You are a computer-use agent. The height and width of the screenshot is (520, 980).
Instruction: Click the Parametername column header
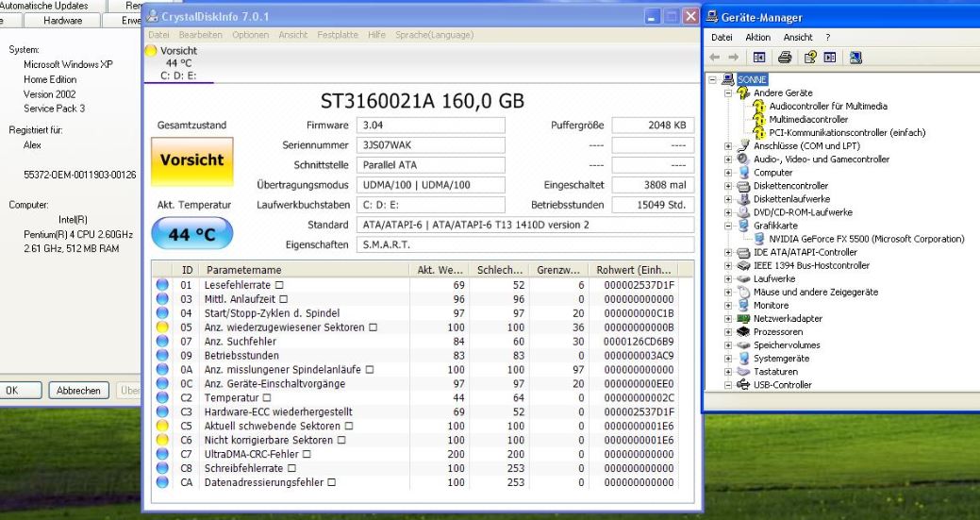tap(305, 270)
